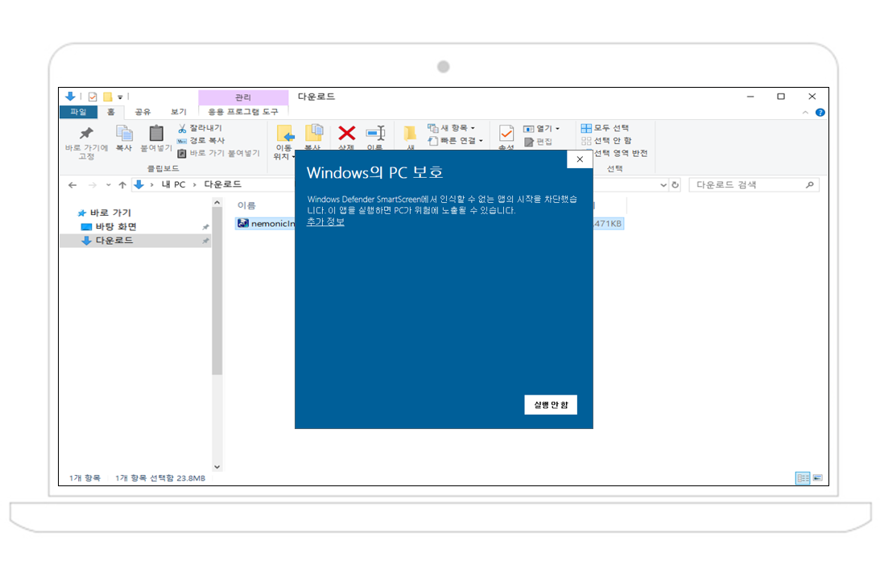Click 내 PC in the address bar

click(173, 185)
